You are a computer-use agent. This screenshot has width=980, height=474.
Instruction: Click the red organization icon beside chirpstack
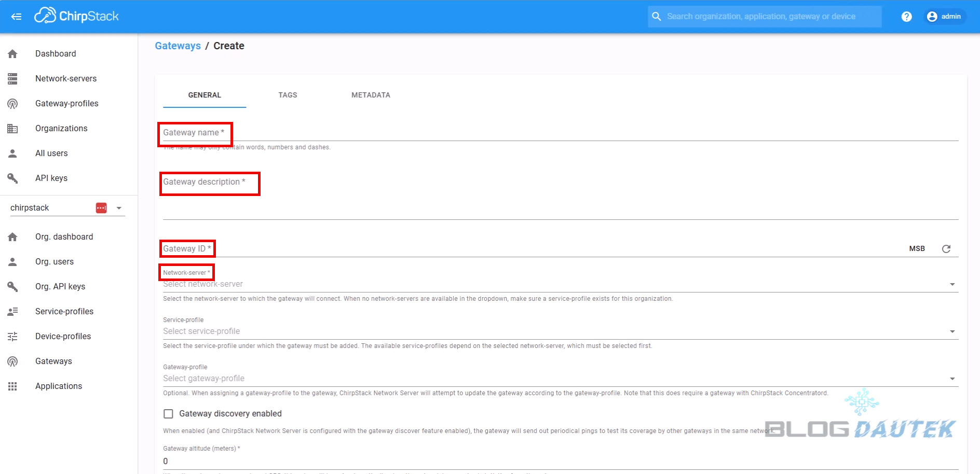click(101, 208)
